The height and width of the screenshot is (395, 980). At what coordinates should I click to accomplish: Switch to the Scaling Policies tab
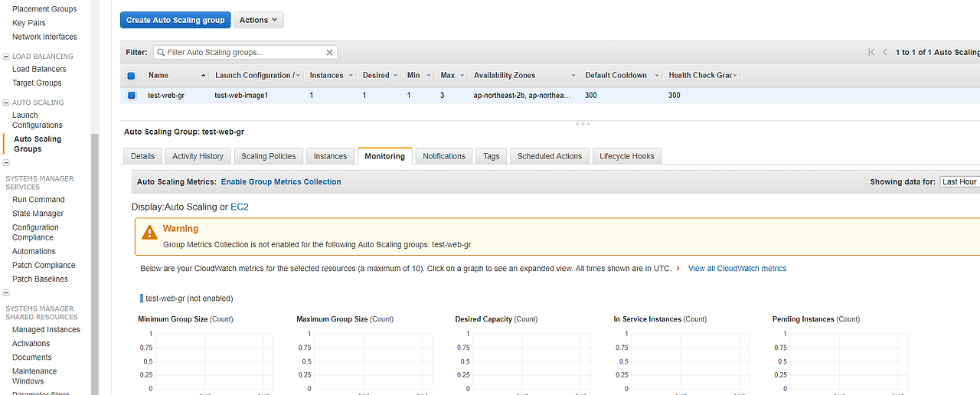(x=268, y=156)
